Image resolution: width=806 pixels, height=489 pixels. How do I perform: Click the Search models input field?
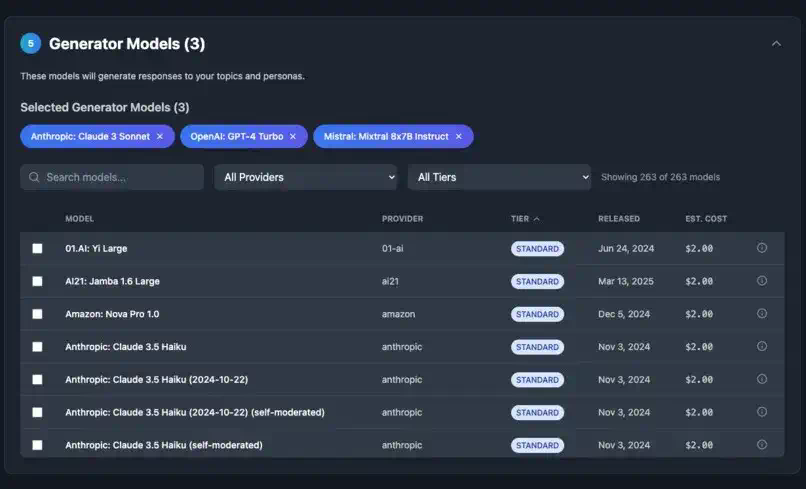point(112,177)
